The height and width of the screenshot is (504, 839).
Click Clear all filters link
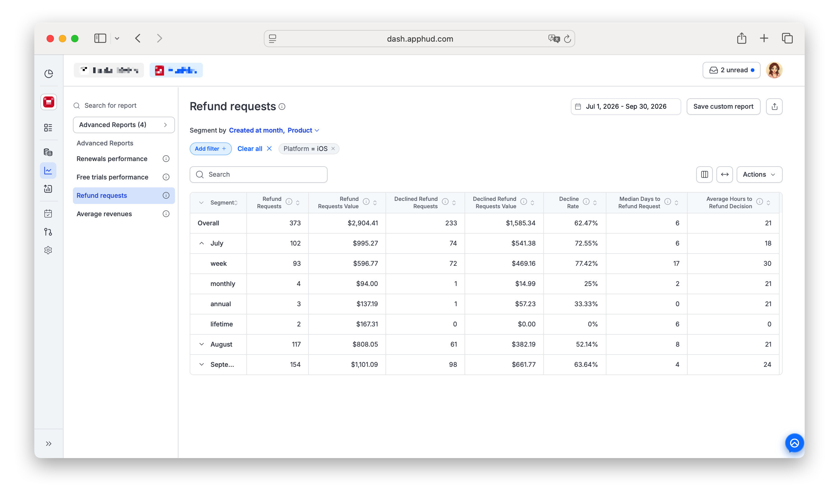(255, 149)
